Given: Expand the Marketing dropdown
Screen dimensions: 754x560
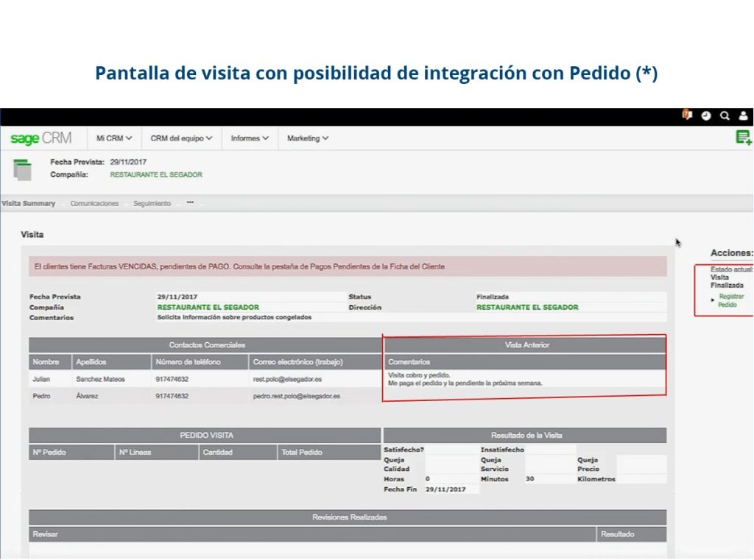Looking at the screenshot, I should click(306, 138).
